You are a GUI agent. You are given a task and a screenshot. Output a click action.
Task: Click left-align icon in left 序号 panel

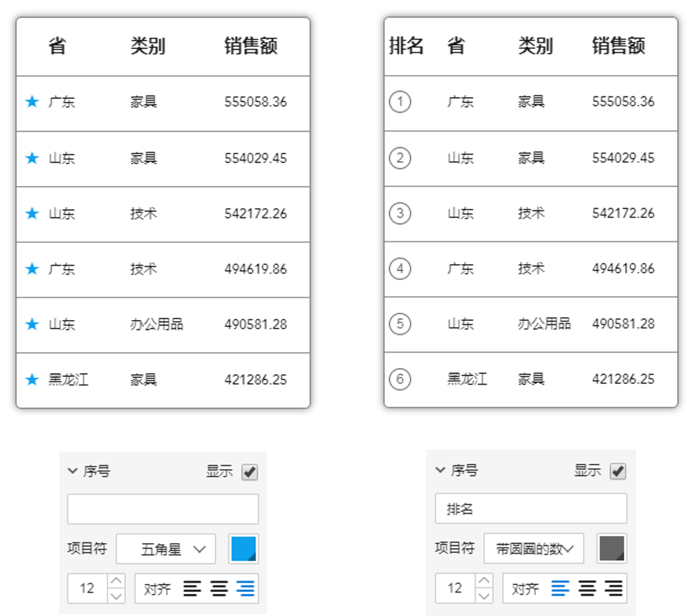coord(193,588)
